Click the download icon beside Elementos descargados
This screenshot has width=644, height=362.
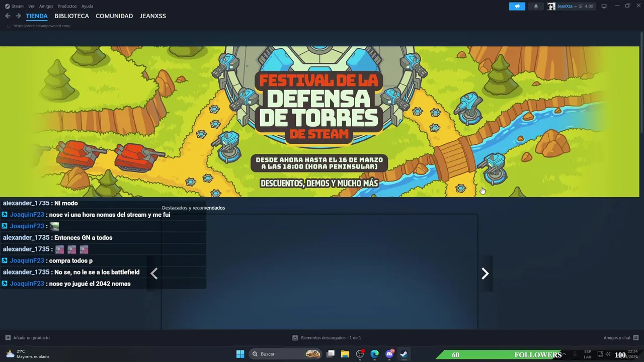(295, 338)
